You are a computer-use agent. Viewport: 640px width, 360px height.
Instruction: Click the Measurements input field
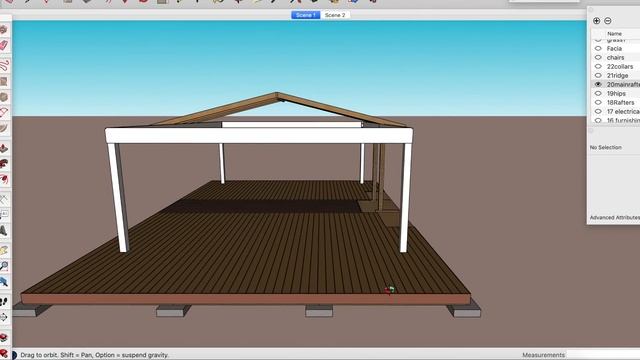coord(603,355)
